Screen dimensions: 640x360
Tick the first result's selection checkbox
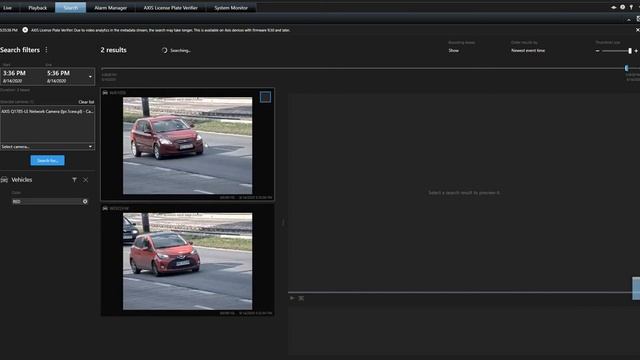coord(265,97)
